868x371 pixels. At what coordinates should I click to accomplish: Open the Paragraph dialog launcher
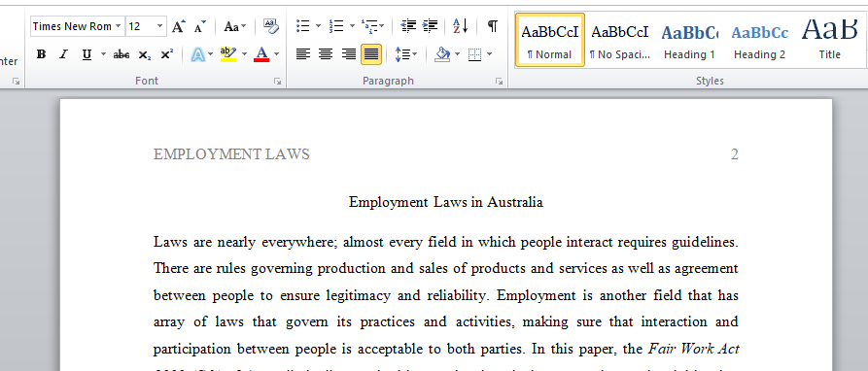click(x=499, y=82)
